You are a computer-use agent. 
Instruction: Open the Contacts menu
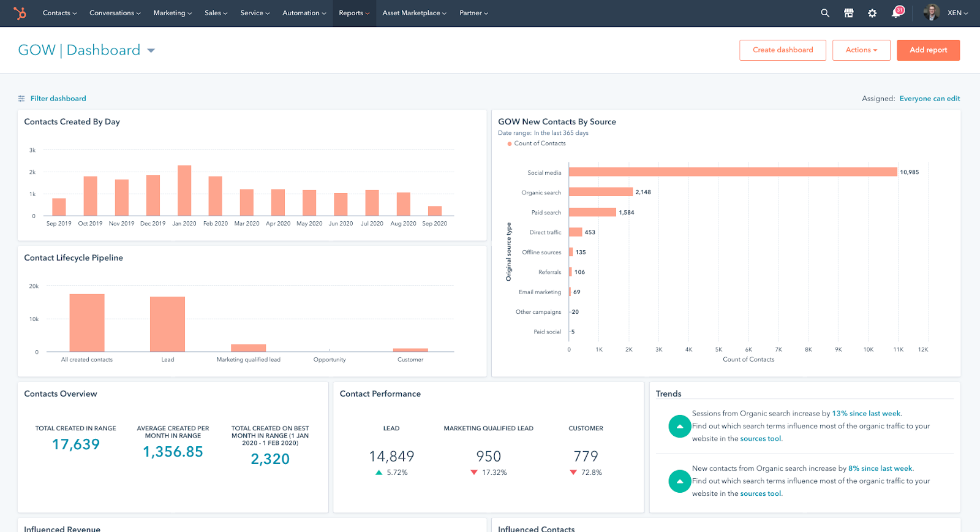tap(59, 13)
